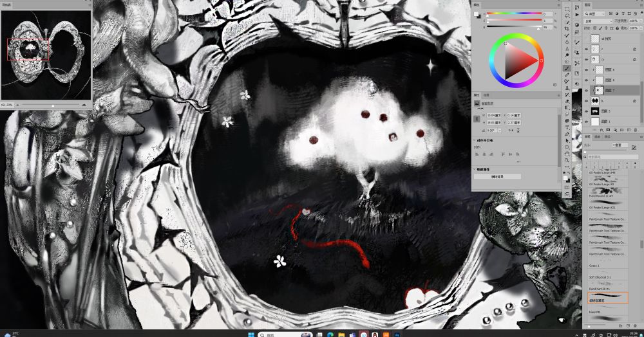Toggle lock image pixels brush icon
This screenshot has width=644, height=337.
click(x=600, y=28)
